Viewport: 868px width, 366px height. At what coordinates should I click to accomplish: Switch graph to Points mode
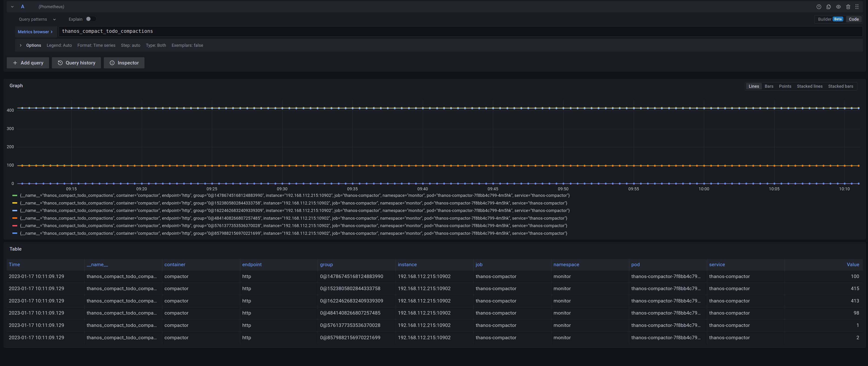tap(785, 86)
